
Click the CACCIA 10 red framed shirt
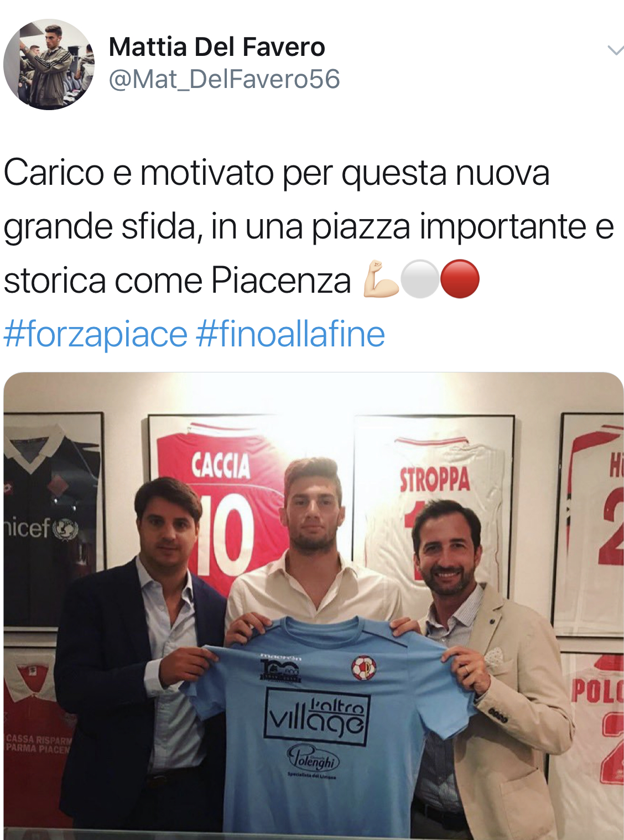pos(221,504)
